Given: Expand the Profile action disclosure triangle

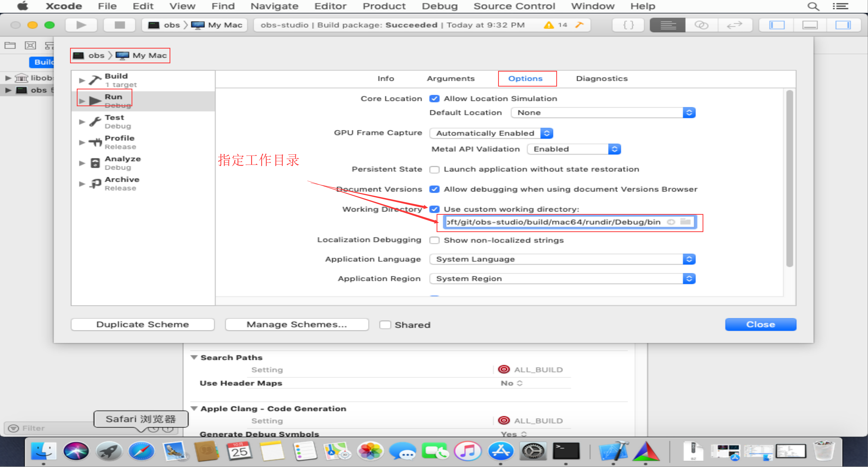Looking at the screenshot, I should (81, 142).
